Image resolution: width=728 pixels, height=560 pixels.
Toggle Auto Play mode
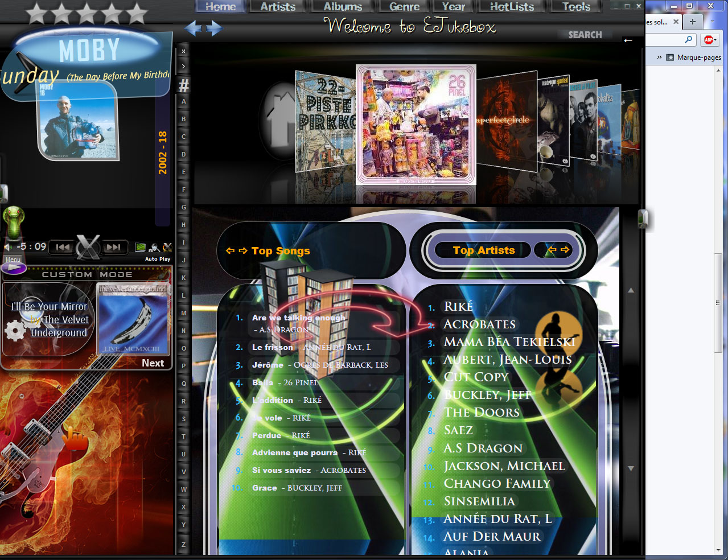pyautogui.click(x=158, y=259)
